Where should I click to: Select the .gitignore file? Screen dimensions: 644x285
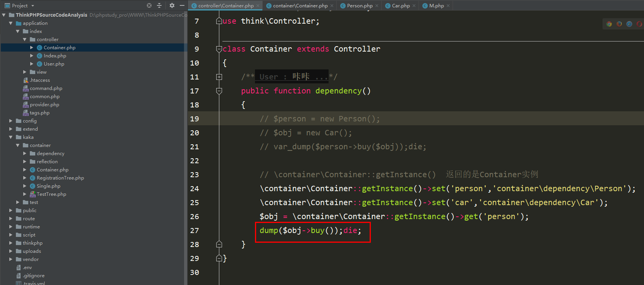33,276
